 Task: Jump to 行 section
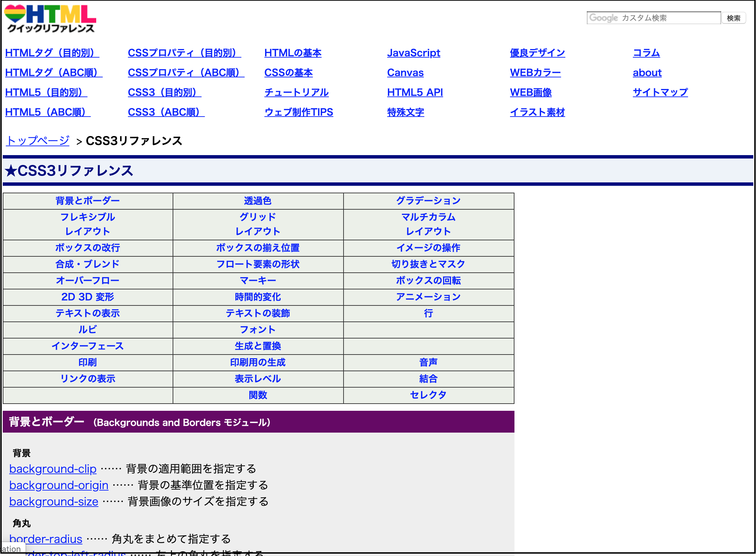pos(428,313)
